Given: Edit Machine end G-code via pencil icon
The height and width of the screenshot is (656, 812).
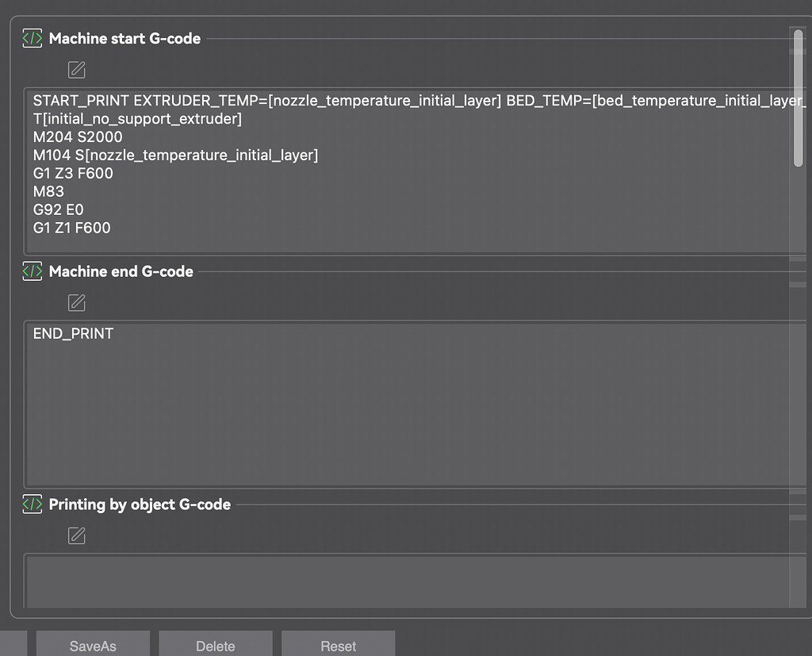Looking at the screenshot, I should point(76,302).
